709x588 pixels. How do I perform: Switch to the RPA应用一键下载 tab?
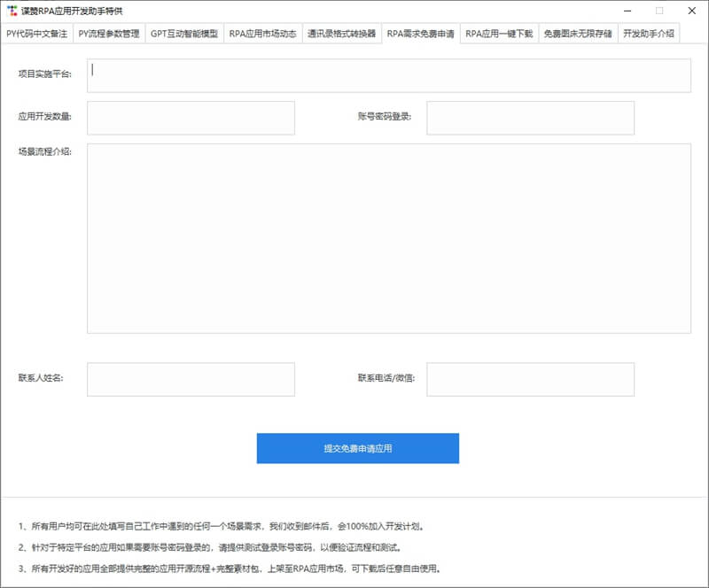click(x=499, y=34)
